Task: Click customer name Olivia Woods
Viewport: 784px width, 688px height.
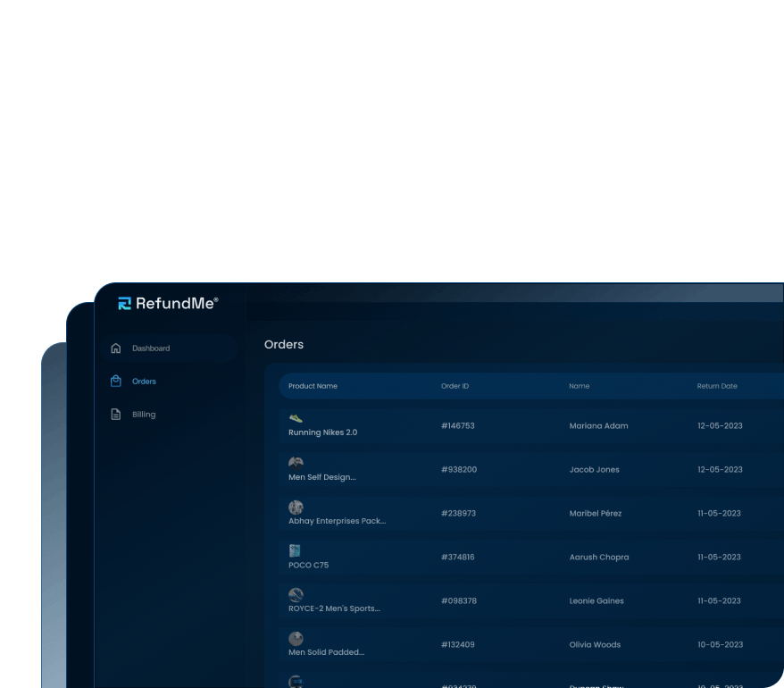Action: click(595, 644)
